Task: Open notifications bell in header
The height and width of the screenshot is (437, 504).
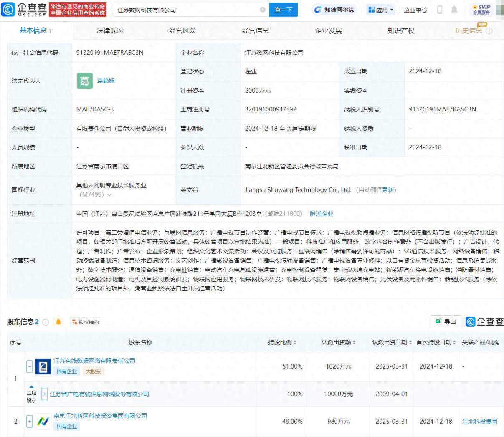Action: pyautogui.click(x=454, y=10)
